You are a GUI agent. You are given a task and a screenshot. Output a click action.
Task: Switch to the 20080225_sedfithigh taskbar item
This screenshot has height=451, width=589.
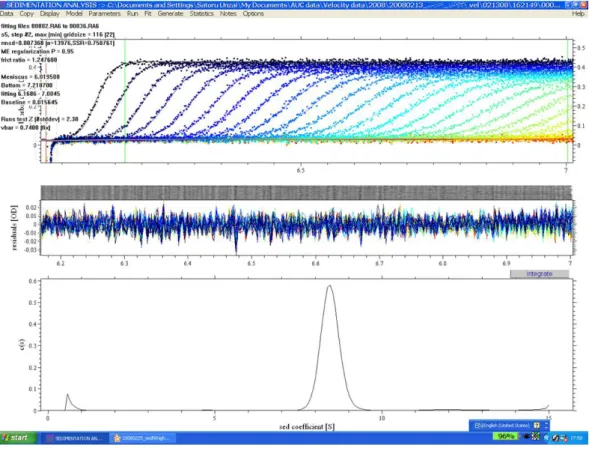[142, 438]
